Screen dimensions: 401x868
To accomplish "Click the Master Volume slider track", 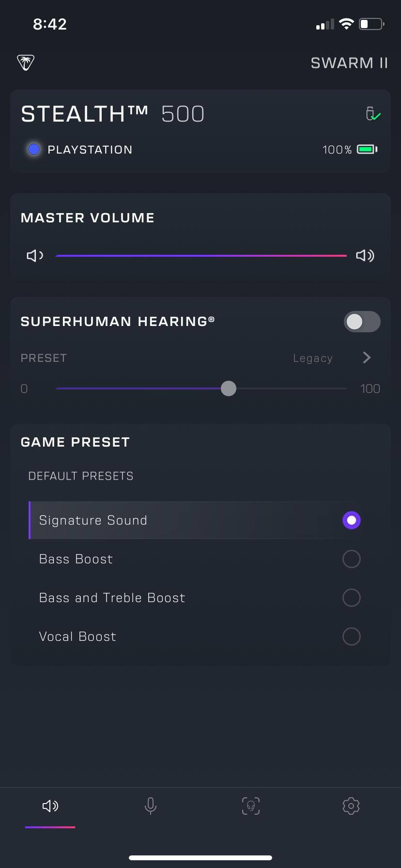I will 201,255.
